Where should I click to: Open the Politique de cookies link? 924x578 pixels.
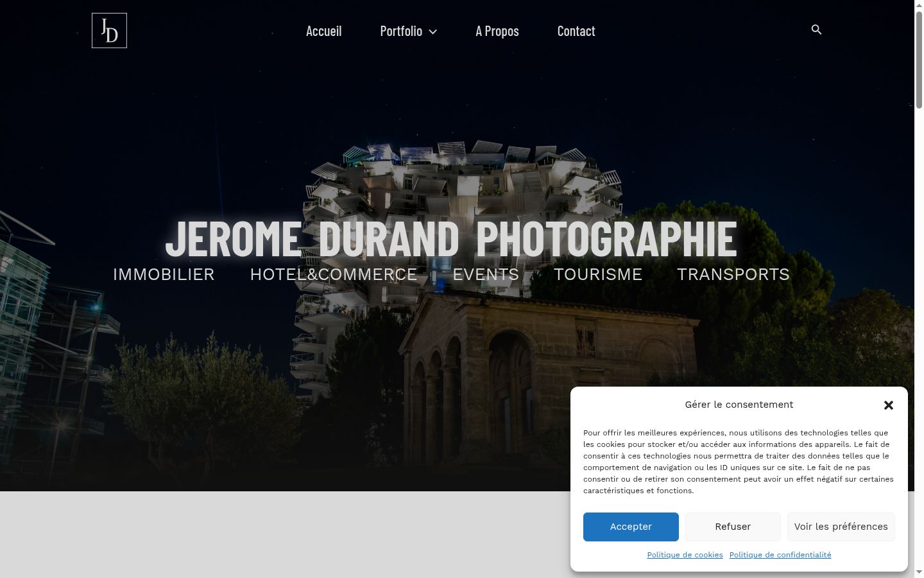coord(685,555)
